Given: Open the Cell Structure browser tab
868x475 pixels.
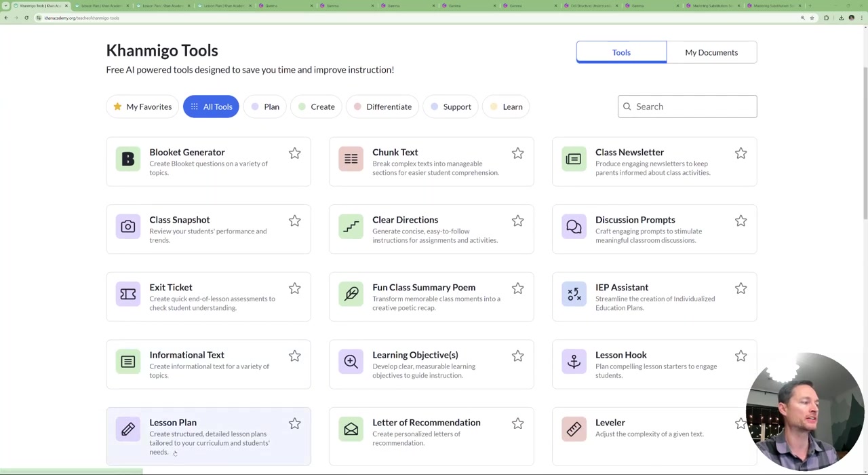Looking at the screenshot, I should pos(590,5).
